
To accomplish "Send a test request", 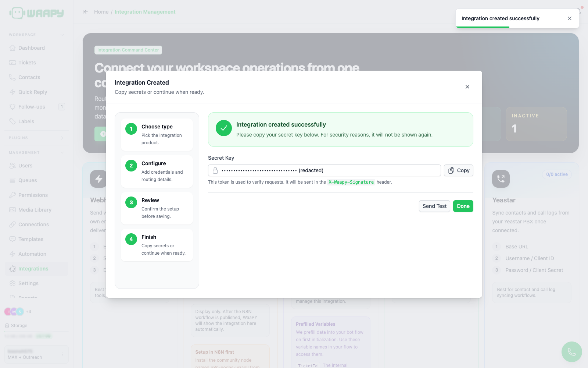I will tap(434, 206).
